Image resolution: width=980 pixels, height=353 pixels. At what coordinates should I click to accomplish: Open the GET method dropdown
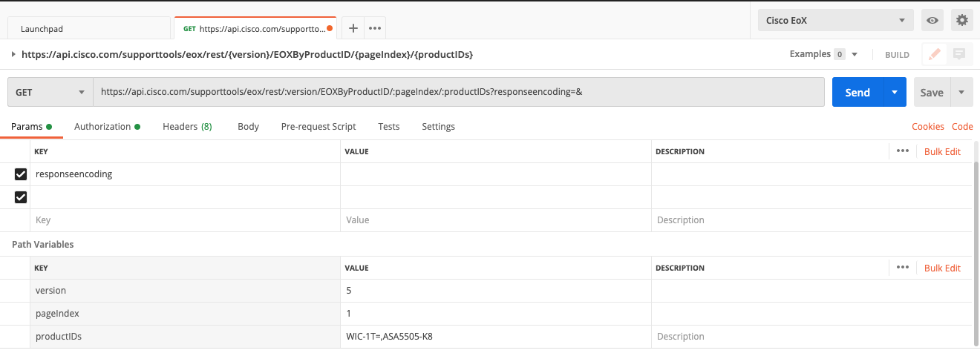[50, 93]
